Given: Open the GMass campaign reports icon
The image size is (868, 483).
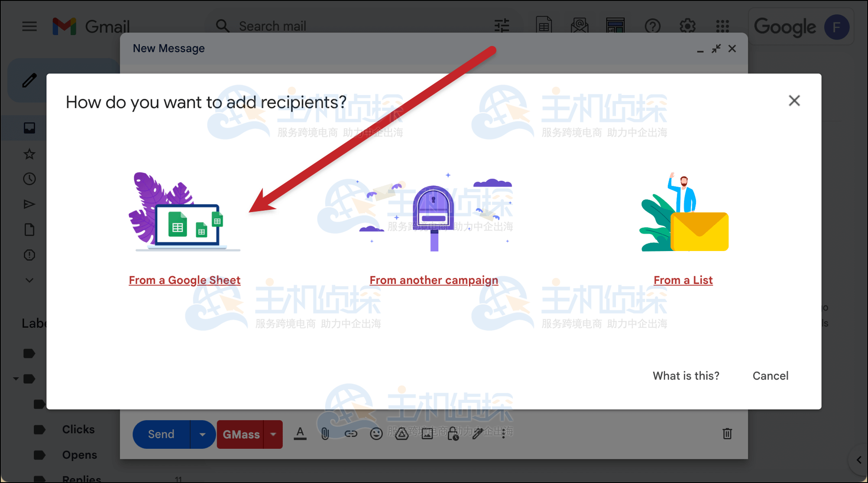Looking at the screenshot, I should pos(615,26).
